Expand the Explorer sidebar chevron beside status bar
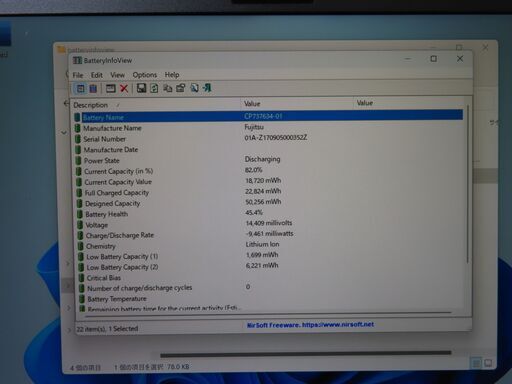 click(x=69, y=330)
